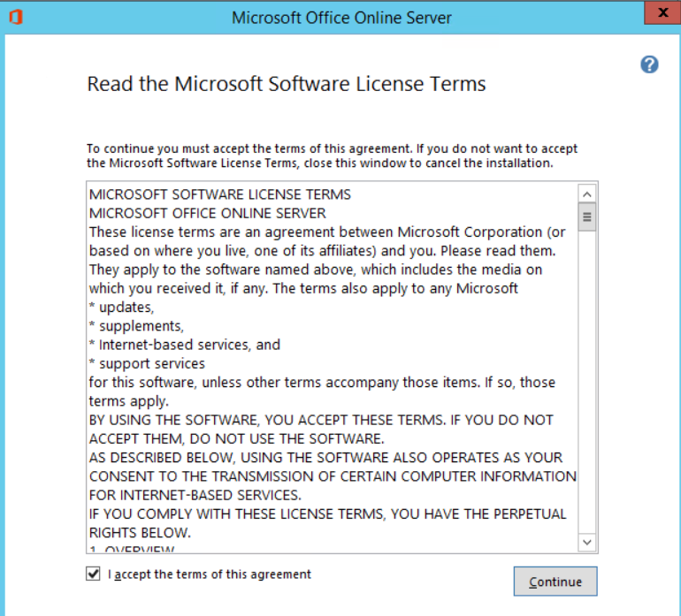
Task: Close the Microsoft Office Online Server window
Action: [x=662, y=12]
